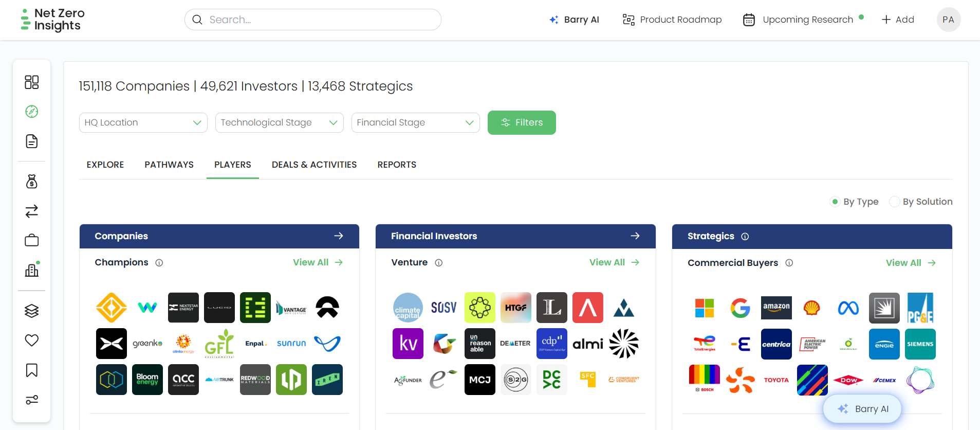View All Commercial Buyers
The height and width of the screenshot is (430, 980).
pyautogui.click(x=911, y=263)
